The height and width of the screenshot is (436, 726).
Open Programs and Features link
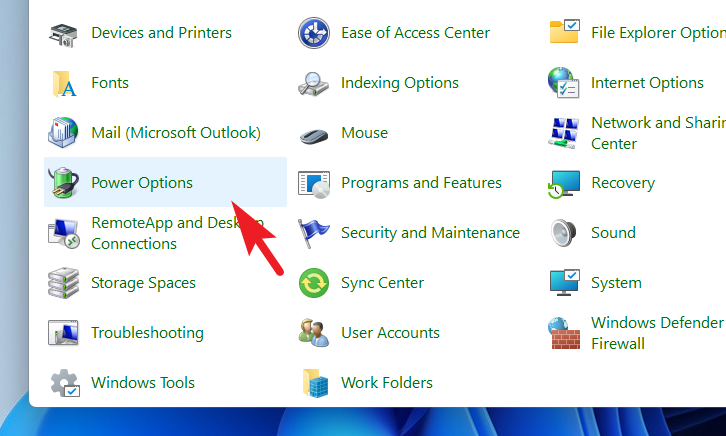point(421,183)
